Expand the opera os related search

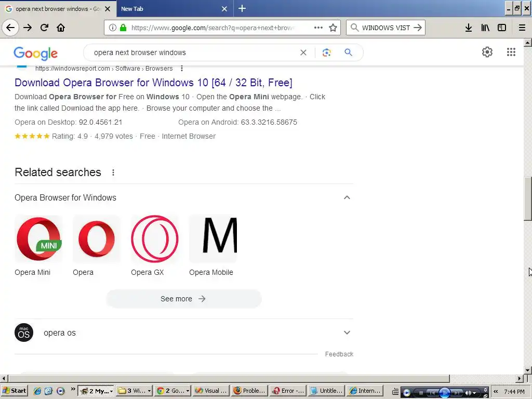coord(347,332)
